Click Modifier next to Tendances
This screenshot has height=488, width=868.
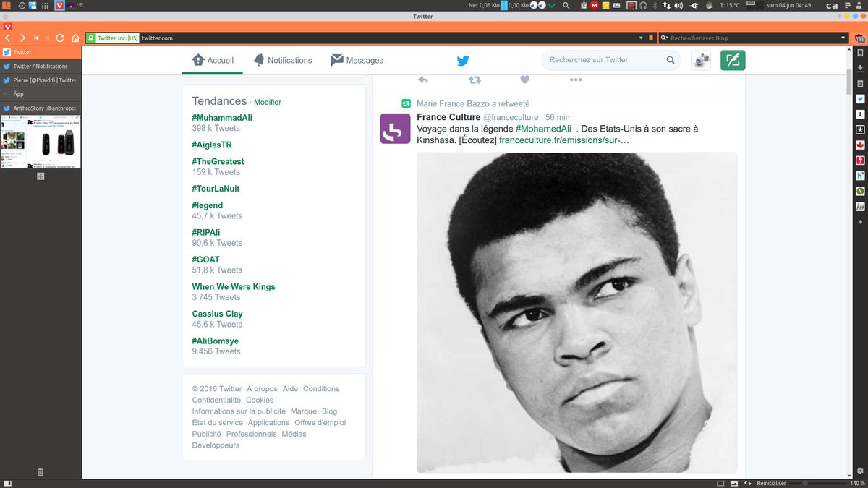tap(268, 102)
